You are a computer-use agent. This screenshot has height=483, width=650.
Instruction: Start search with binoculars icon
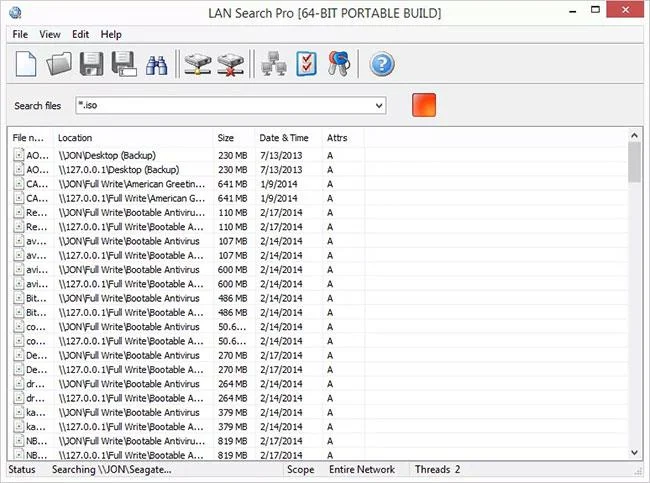pyautogui.click(x=157, y=65)
